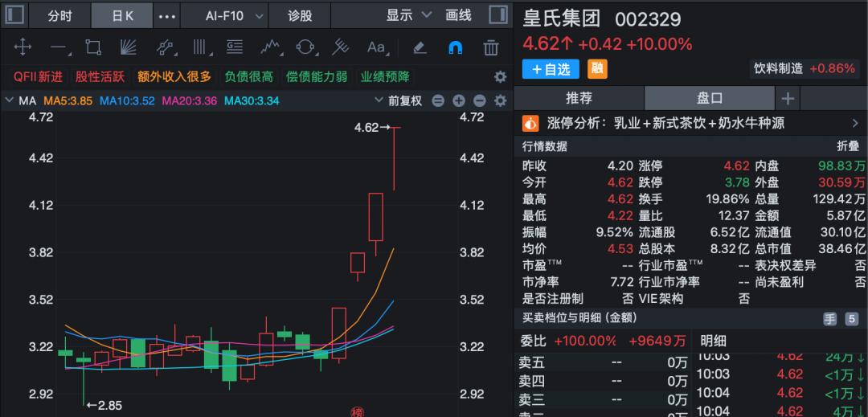Image resolution: width=868 pixels, height=417 pixels.
Task: Click the 业绩预降 tag
Action: 385,76
